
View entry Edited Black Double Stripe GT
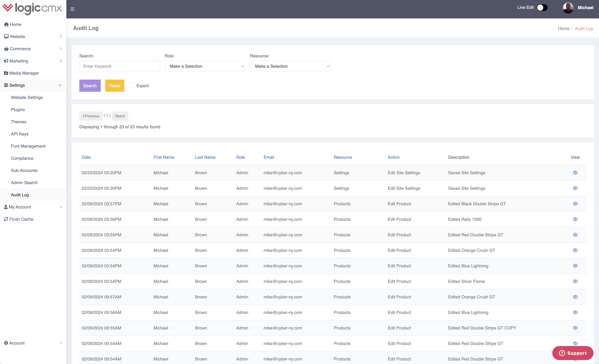tap(575, 204)
